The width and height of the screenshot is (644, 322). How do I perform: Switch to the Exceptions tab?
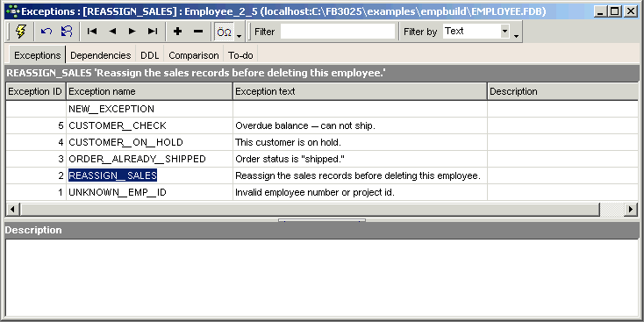(x=38, y=55)
